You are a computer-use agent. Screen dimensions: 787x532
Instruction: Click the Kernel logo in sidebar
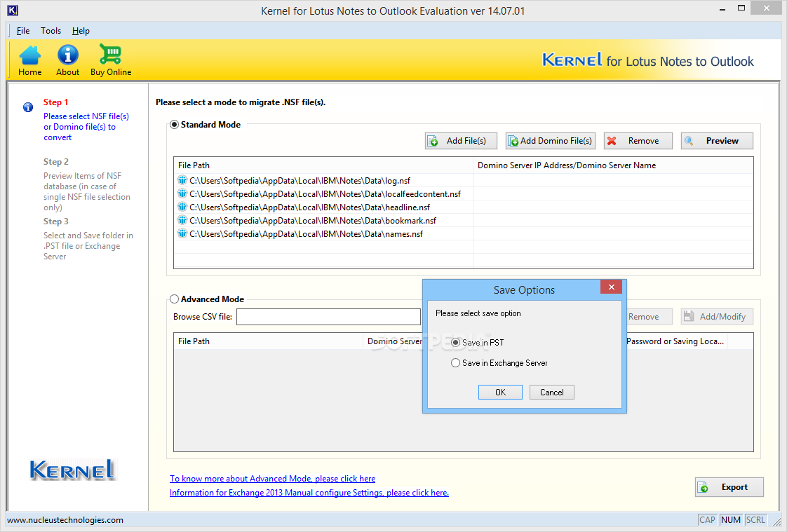72,470
